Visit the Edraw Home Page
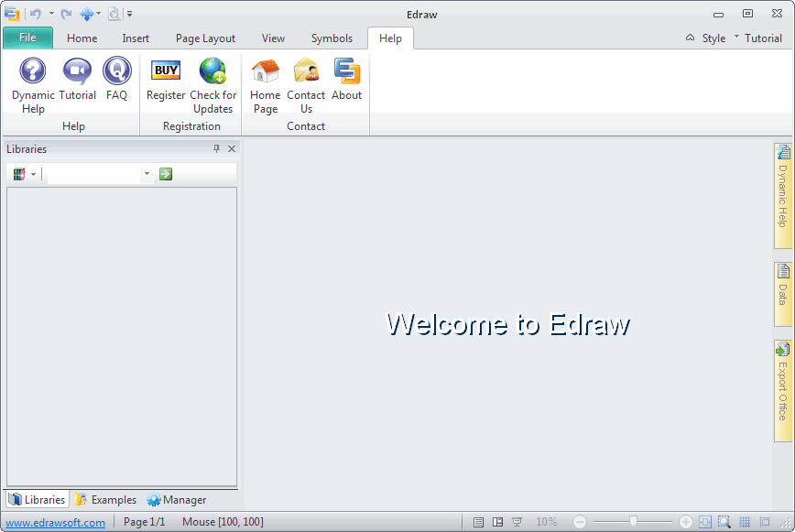 [x=266, y=86]
